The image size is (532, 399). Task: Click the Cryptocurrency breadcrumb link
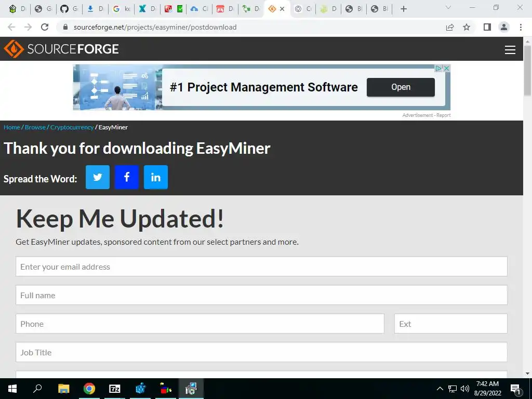tap(72, 127)
